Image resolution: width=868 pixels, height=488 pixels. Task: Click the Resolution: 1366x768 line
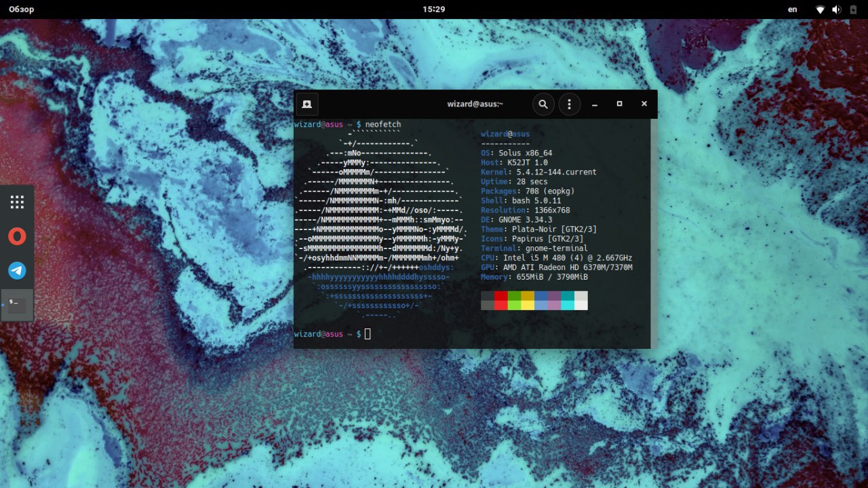point(526,210)
